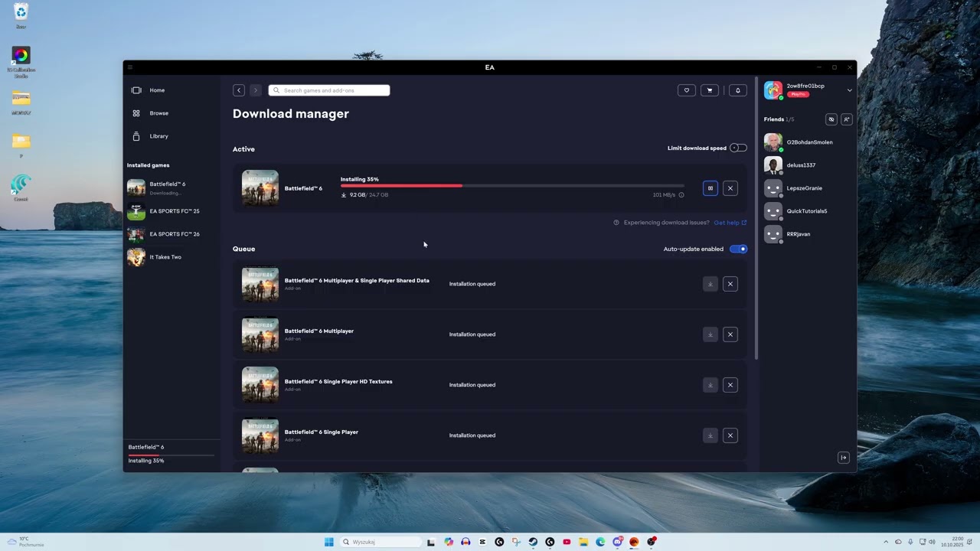980x551 pixels.
Task: Open the teal wave desktop shortcut
Action: [21, 188]
